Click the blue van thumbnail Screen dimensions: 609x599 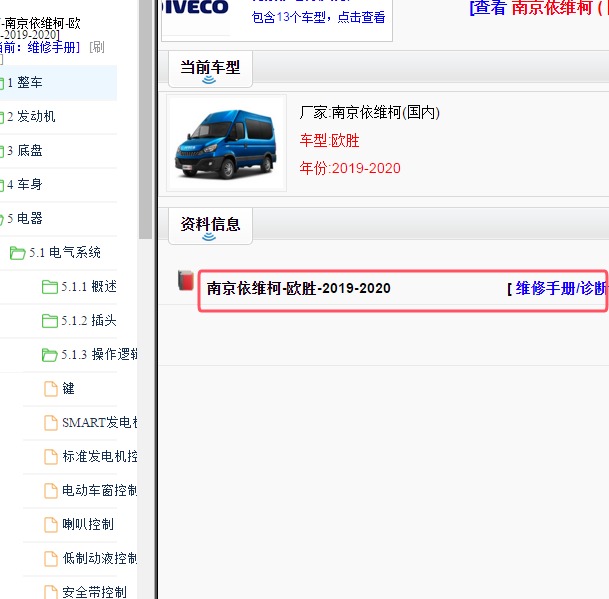tap(226, 143)
